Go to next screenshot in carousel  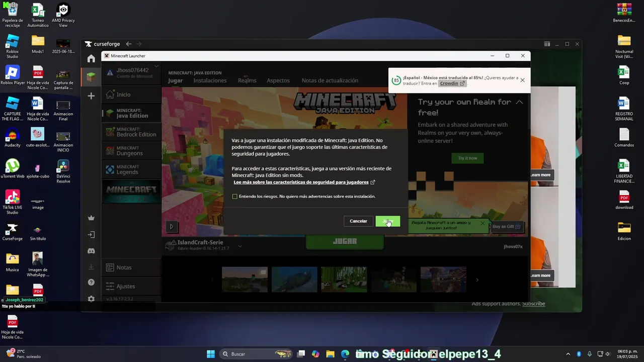click(x=477, y=280)
